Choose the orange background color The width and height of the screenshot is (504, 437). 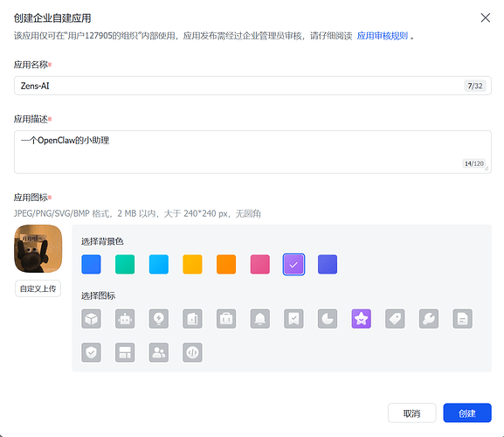226,264
